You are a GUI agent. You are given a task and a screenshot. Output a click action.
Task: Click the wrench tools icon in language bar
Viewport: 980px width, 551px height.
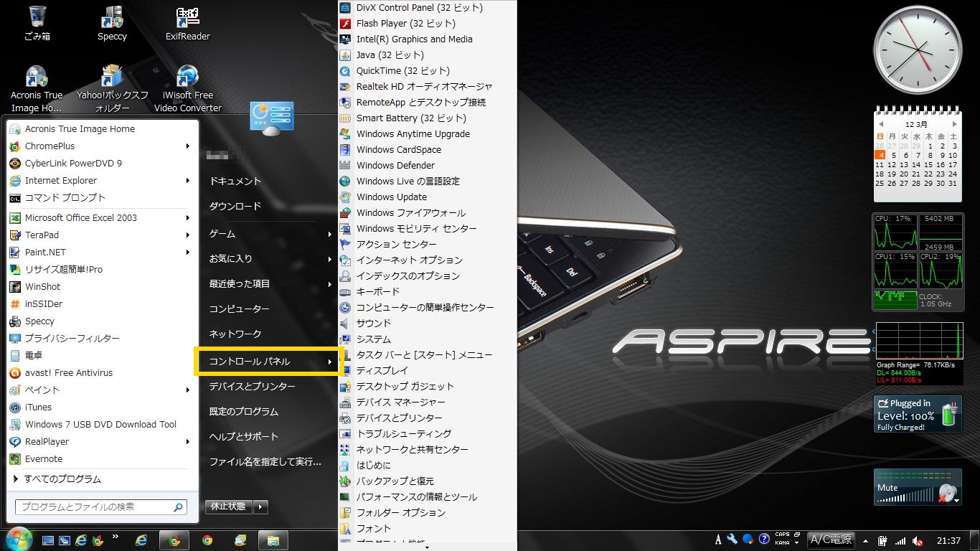pos(732,540)
